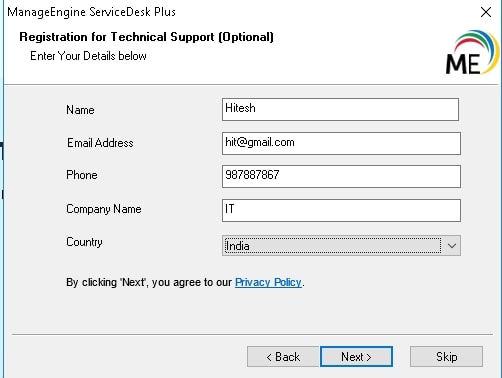Focus the Email Address field
502x378 pixels.
coord(341,143)
